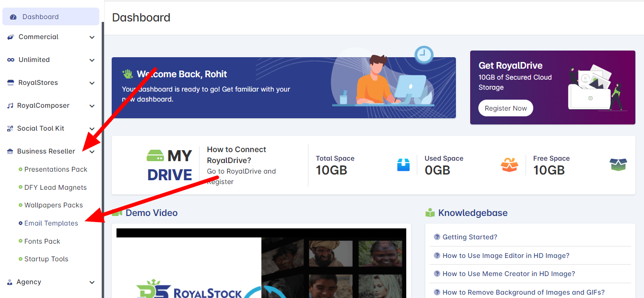The height and width of the screenshot is (298, 644).
Task: Click the Free Space 10GB value
Action: pos(549,170)
